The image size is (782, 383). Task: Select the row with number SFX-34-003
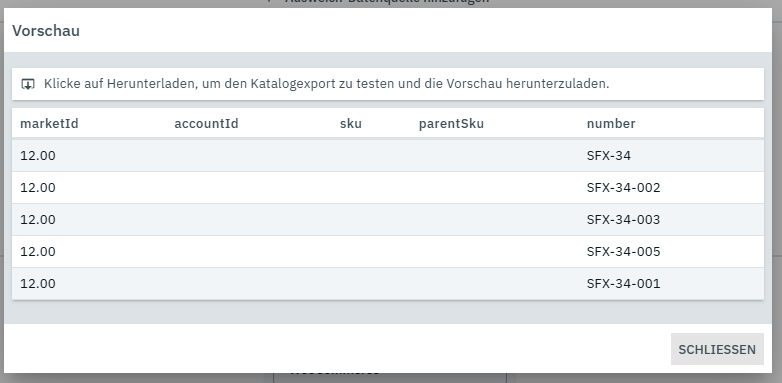click(388, 219)
